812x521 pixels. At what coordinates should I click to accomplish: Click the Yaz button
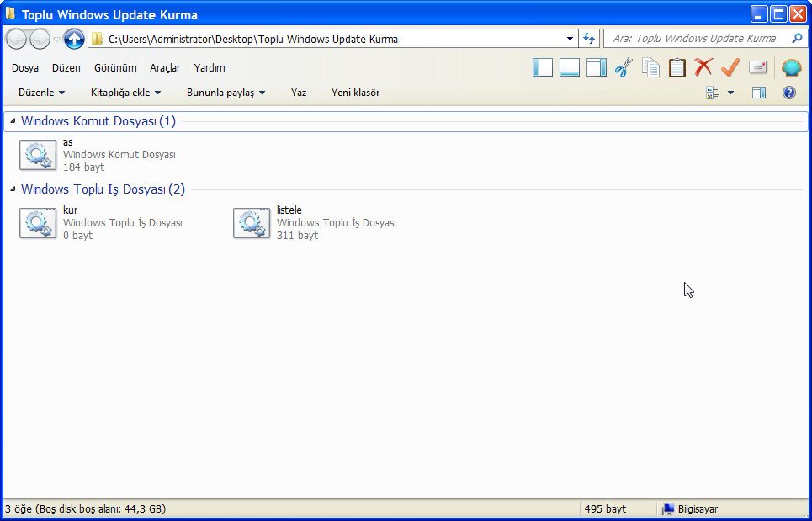pyautogui.click(x=299, y=93)
